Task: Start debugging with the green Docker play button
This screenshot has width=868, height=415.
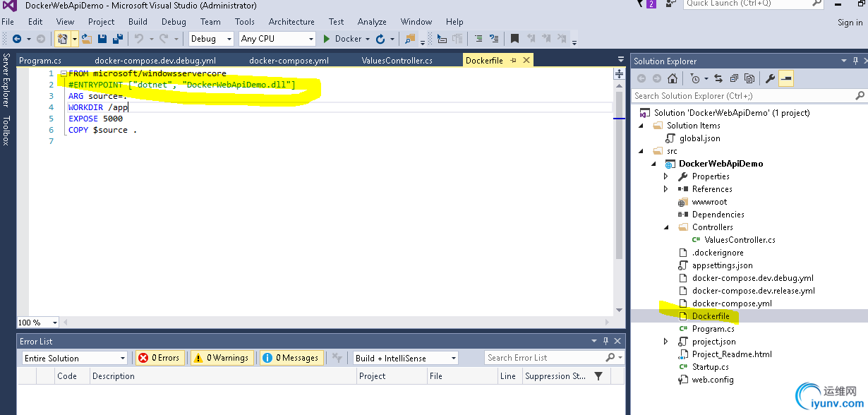Action: [343, 39]
